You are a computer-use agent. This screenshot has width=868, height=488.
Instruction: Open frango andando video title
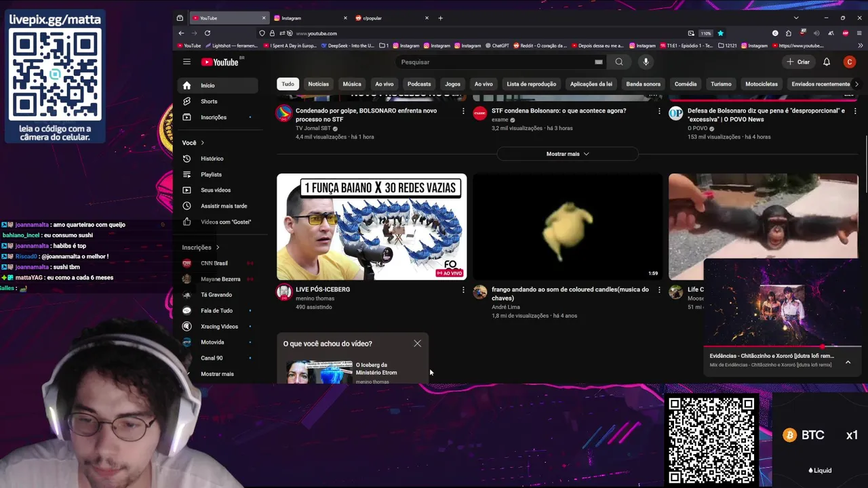click(570, 293)
